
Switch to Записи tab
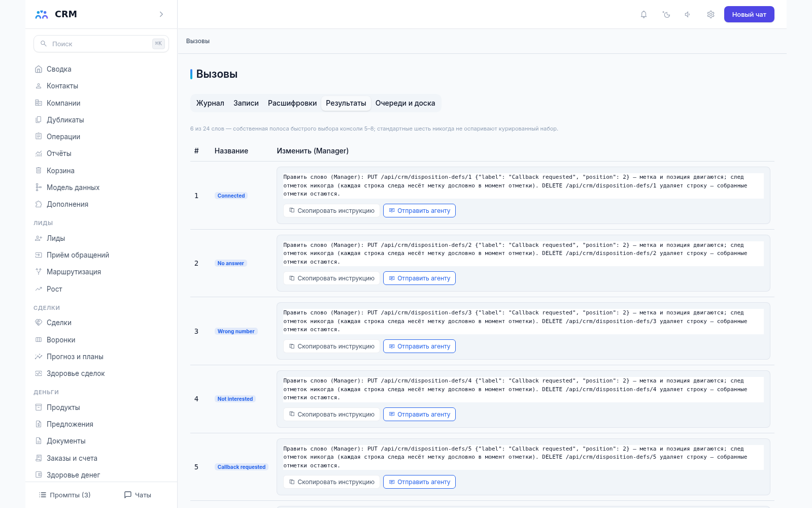click(246, 103)
